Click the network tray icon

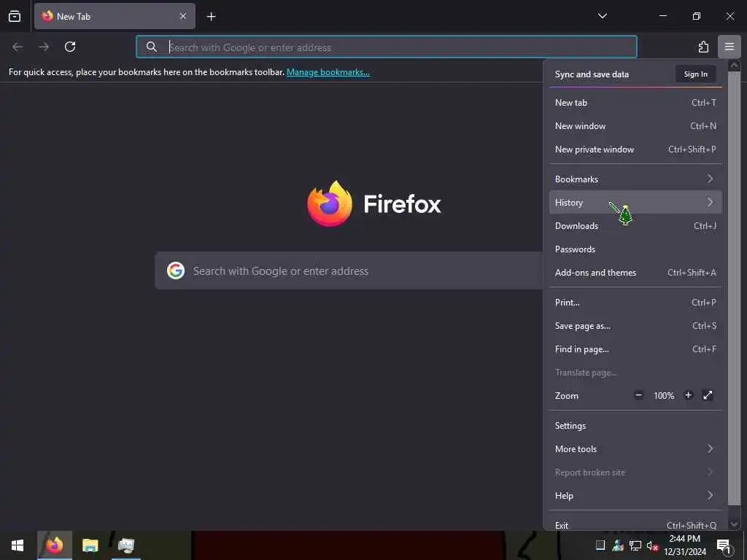(635, 545)
